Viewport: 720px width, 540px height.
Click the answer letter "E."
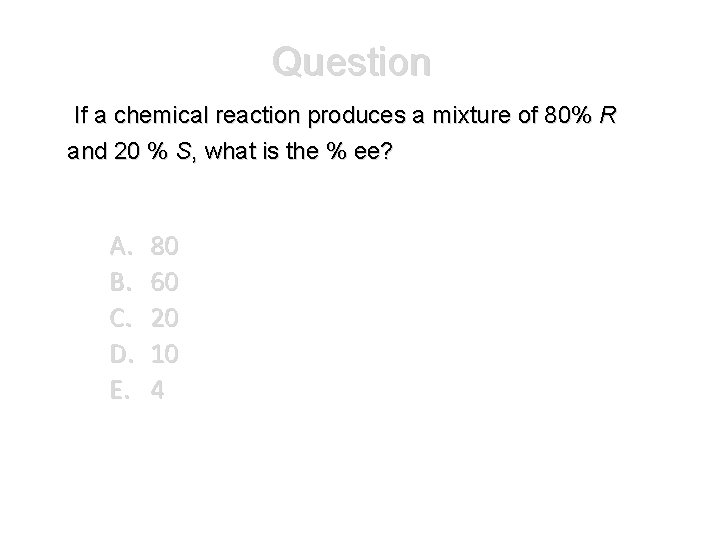tap(120, 390)
